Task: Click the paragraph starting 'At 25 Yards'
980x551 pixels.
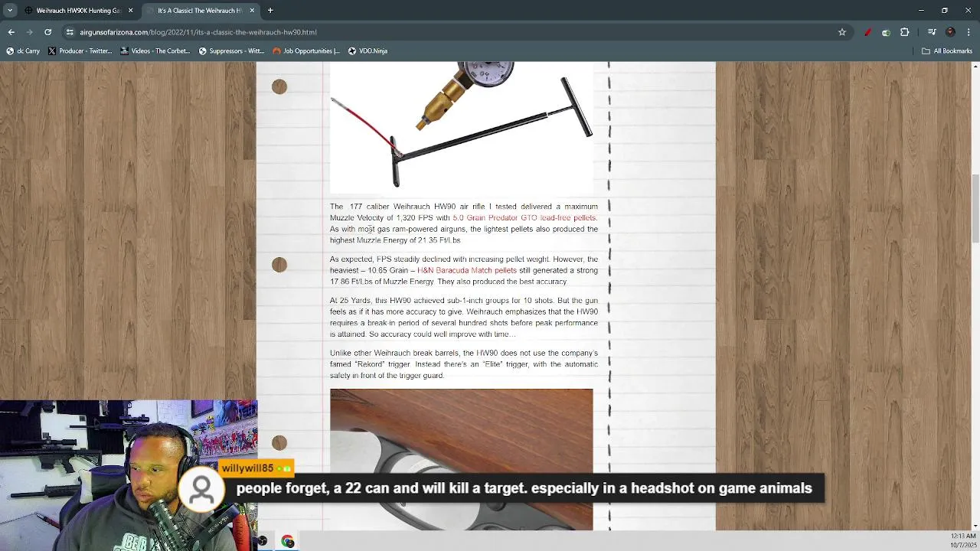Action: pos(464,317)
